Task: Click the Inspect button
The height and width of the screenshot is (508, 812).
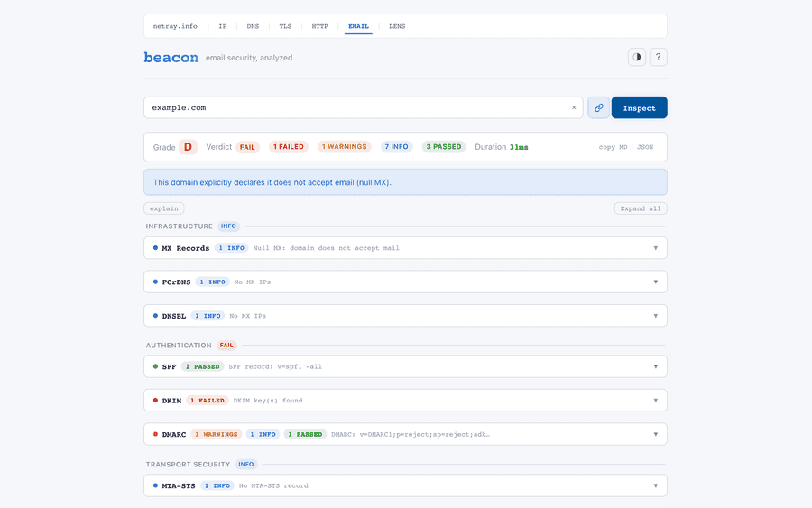Action: point(639,107)
